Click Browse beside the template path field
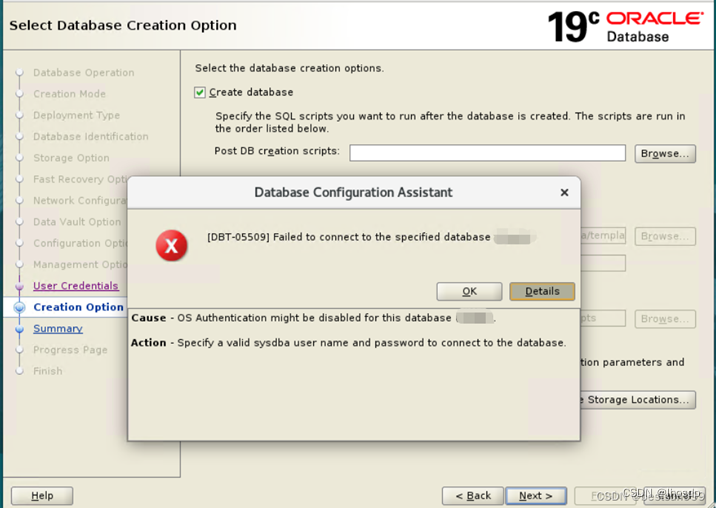Screen dimensions: 716x508 (x=665, y=236)
